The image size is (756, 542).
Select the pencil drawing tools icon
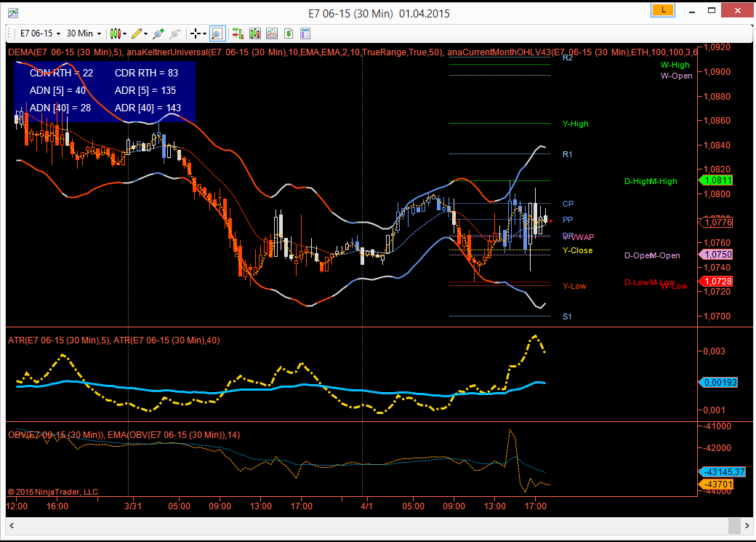(x=137, y=33)
